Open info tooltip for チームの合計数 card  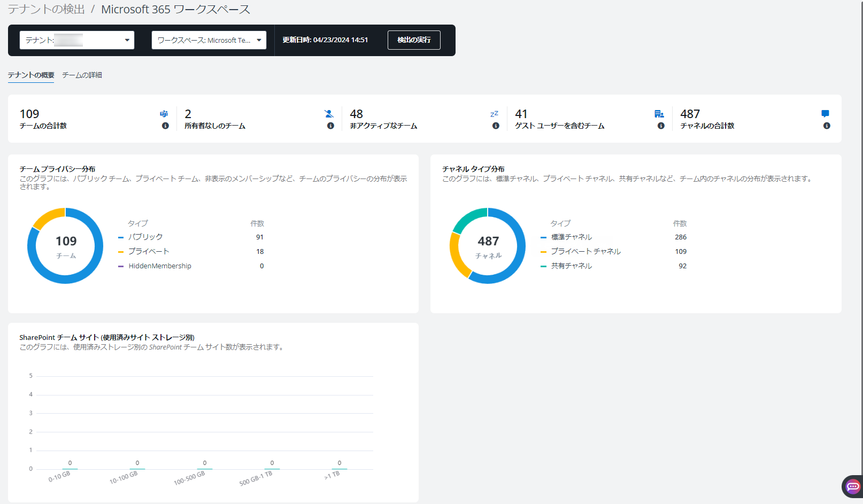point(165,126)
